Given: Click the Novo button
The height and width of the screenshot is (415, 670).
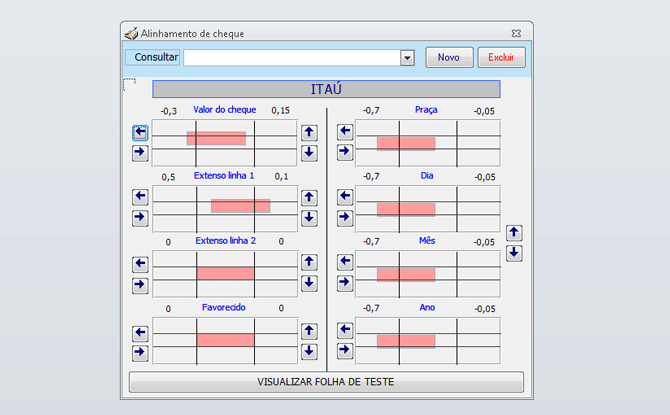Looking at the screenshot, I should point(449,57).
